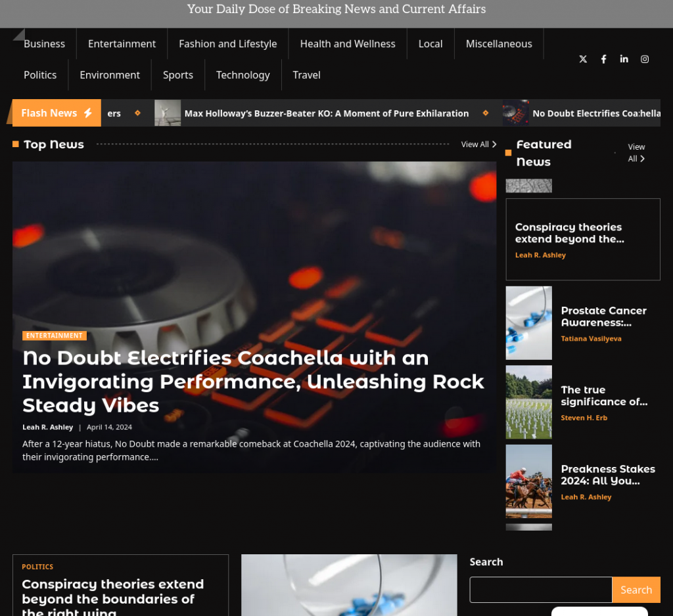The width and height of the screenshot is (673, 616).
Task: Visit Instagram via its header icon
Action: (645, 59)
